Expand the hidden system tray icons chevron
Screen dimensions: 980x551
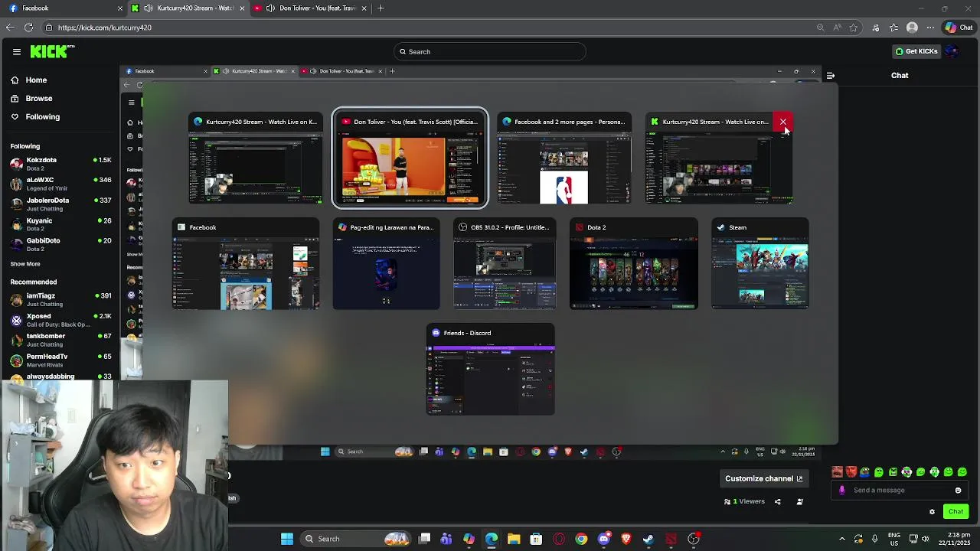click(842, 539)
